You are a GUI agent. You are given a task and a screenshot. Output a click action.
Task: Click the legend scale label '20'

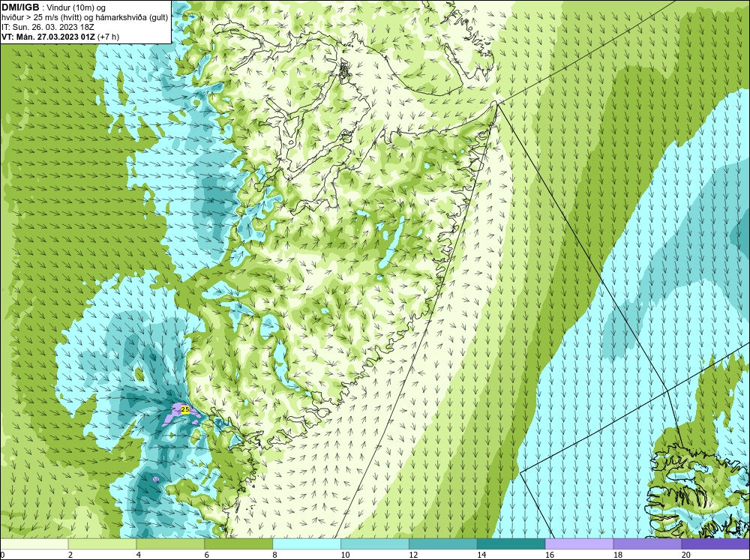coord(686,555)
